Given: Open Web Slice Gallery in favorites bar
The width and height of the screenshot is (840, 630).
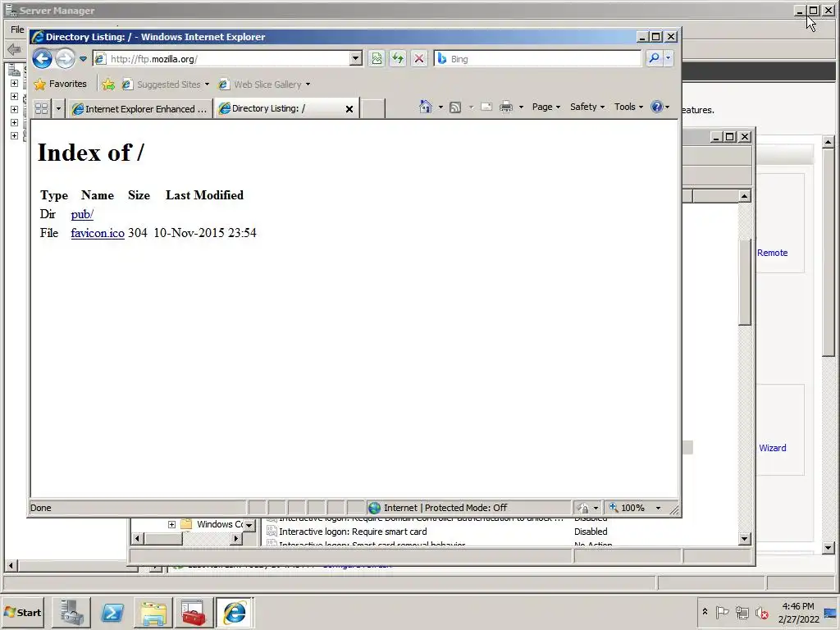Looking at the screenshot, I should tap(264, 84).
